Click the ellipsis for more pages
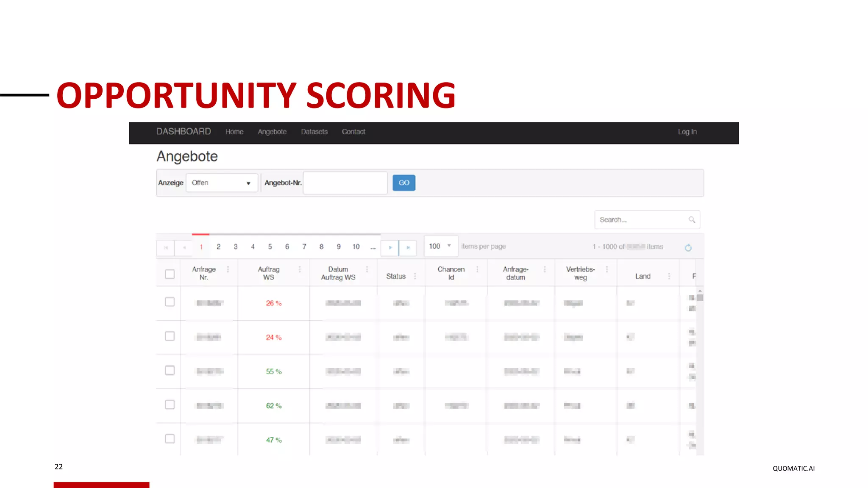 click(373, 247)
